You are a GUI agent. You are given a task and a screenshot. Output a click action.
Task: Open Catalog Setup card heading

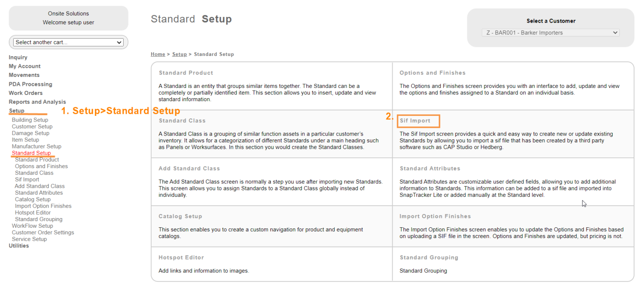click(180, 216)
